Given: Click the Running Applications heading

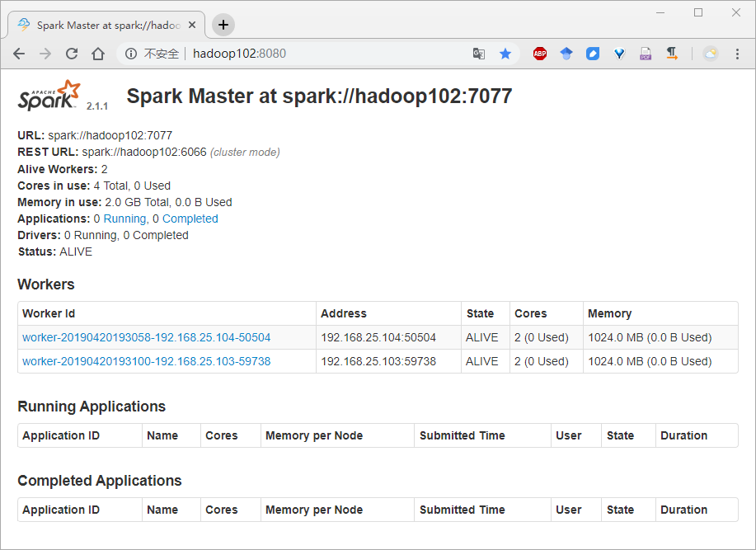Looking at the screenshot, I should (92, 407).
